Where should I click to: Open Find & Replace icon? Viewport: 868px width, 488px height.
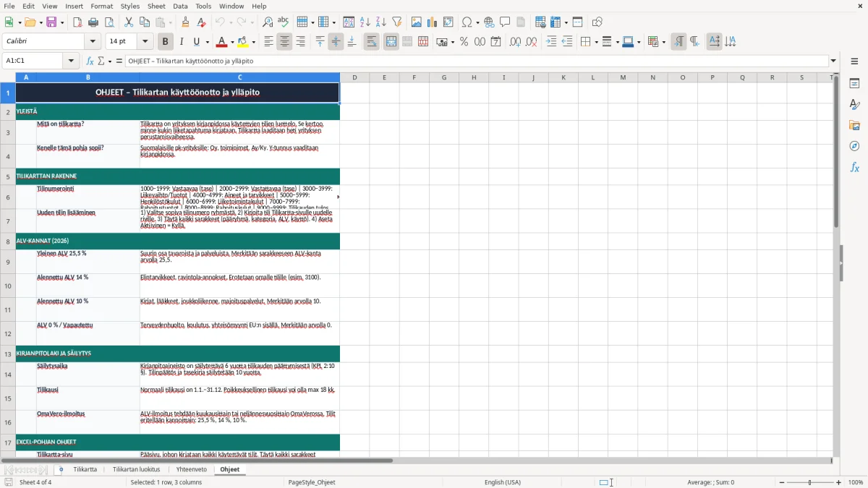267,22
